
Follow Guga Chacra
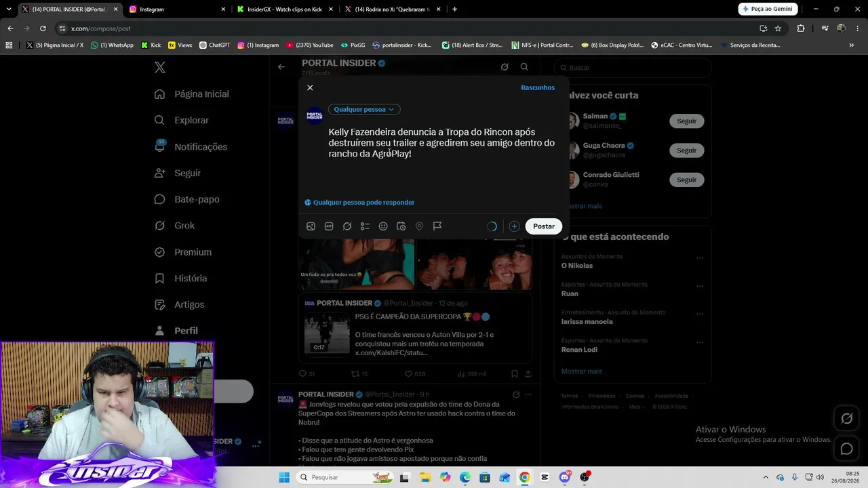point(686,150)
